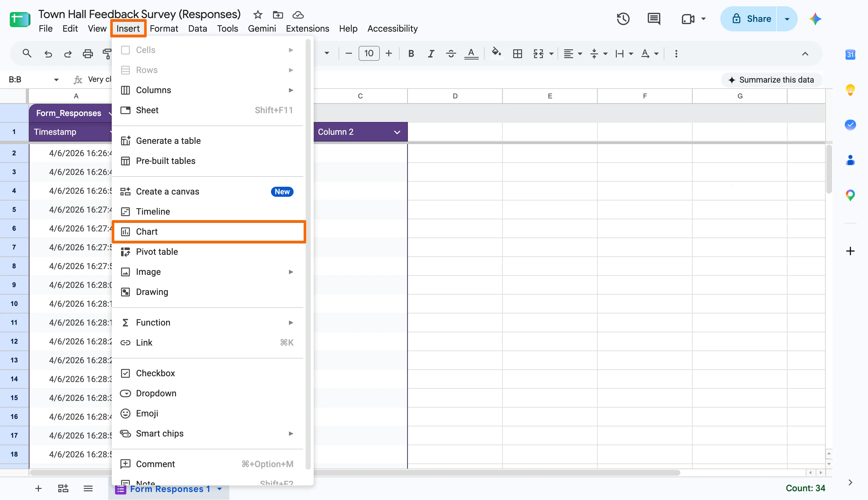
Task: Star the document title
Action: click(x=257, y=15)
